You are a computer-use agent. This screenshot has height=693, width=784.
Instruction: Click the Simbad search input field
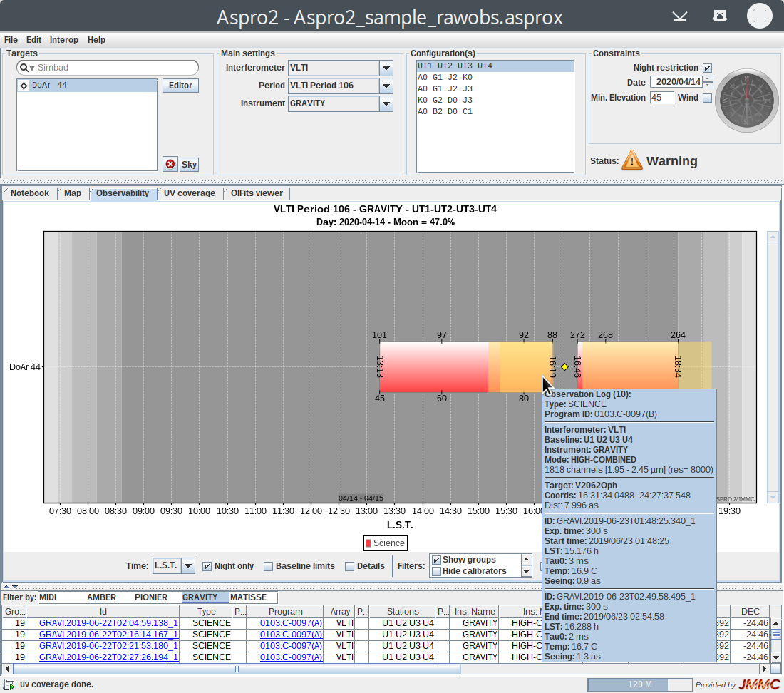(108, 68)
